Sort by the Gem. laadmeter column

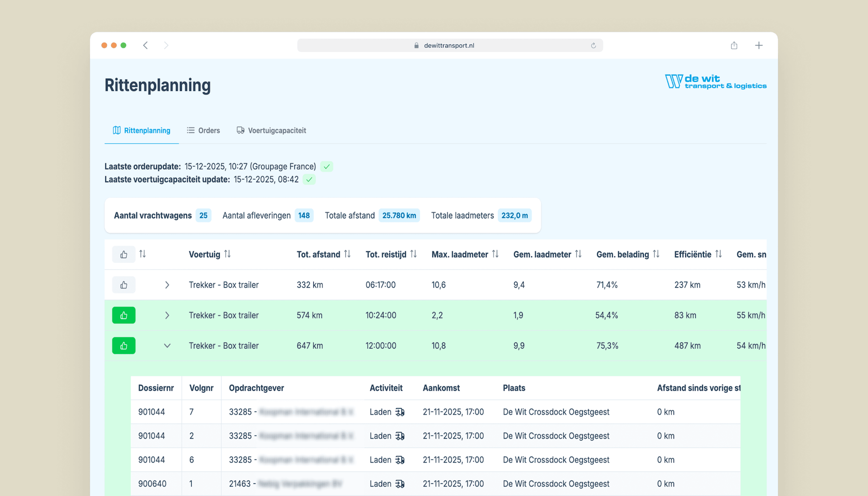tap(578, 254)
